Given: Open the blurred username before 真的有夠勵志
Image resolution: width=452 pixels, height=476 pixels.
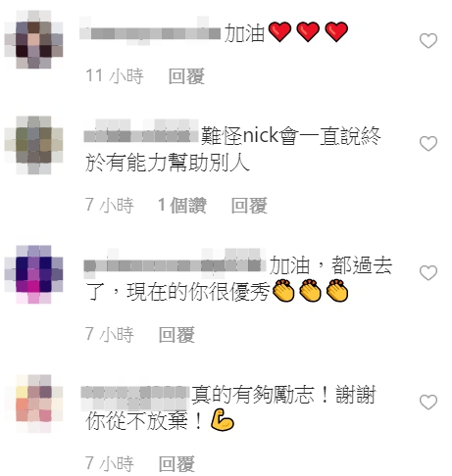Looking at the screenshot, I should tap(135, 398).
